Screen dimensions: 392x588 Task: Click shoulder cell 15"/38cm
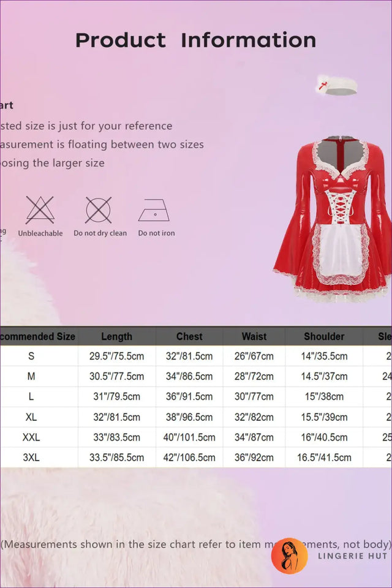(x=324, y=396)
